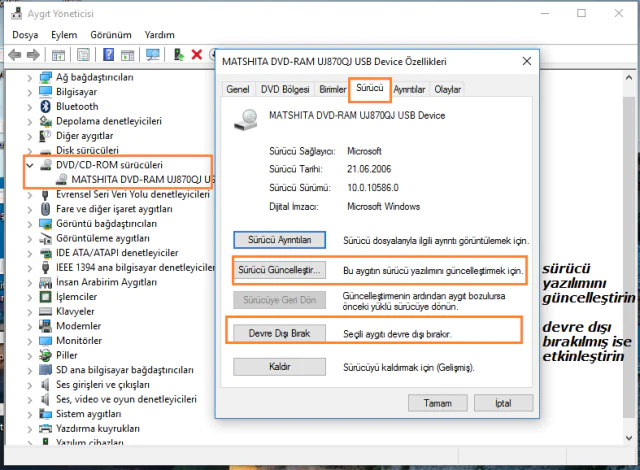Click the İptal button

point(503,403)
